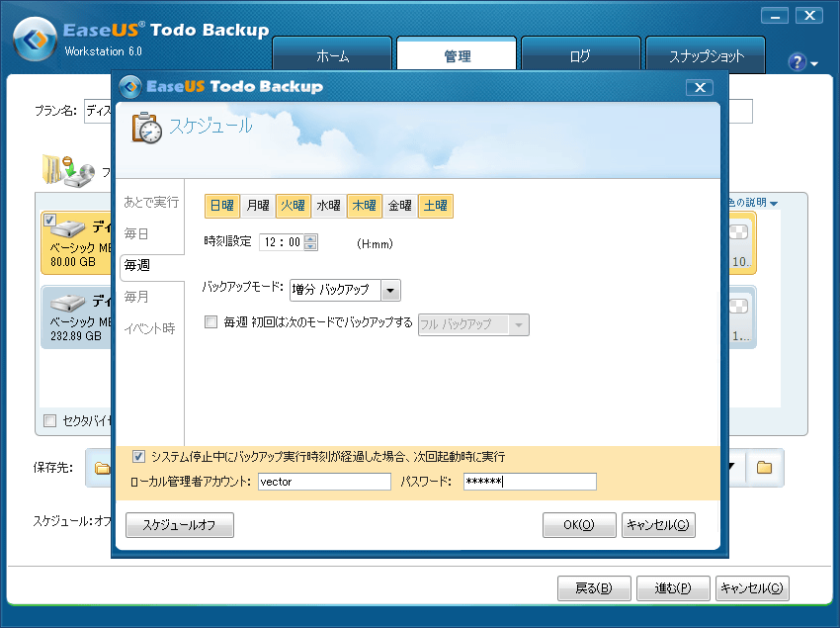Close the schedule dialog
Screen dimensions: 840x628
pos(700,87)
